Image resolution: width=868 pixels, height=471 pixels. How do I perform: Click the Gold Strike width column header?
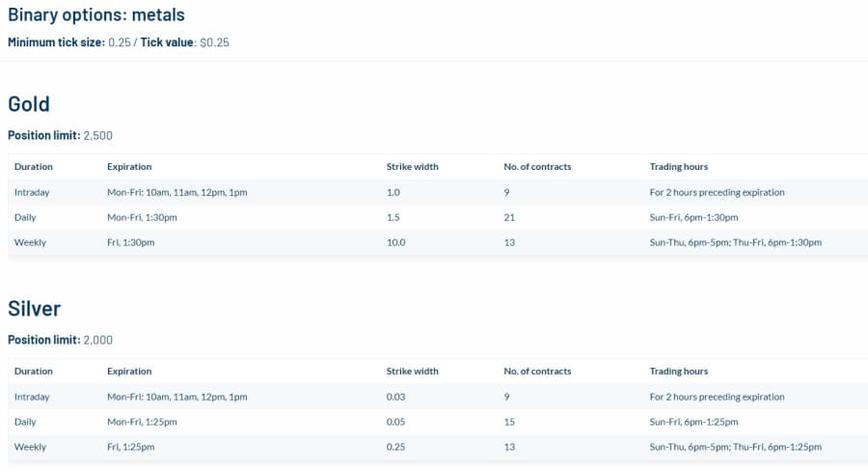tap(412, 167)
